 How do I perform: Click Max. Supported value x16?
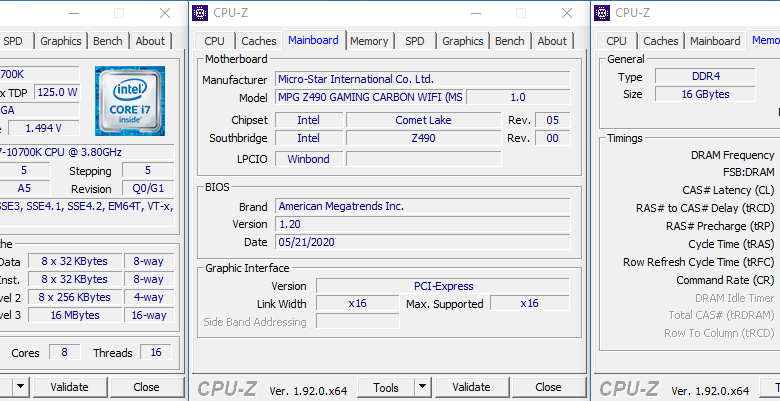pos(530,303)
